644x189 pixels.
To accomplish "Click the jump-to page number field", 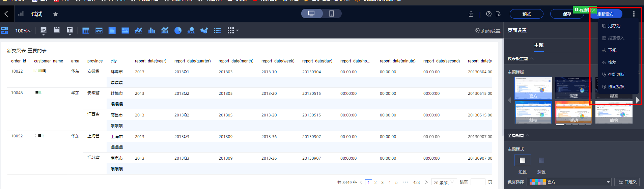I will tap(478, 182).
